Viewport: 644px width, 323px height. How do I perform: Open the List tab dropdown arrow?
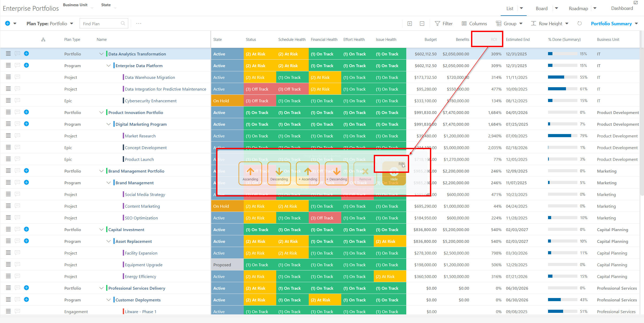point(521,8)
